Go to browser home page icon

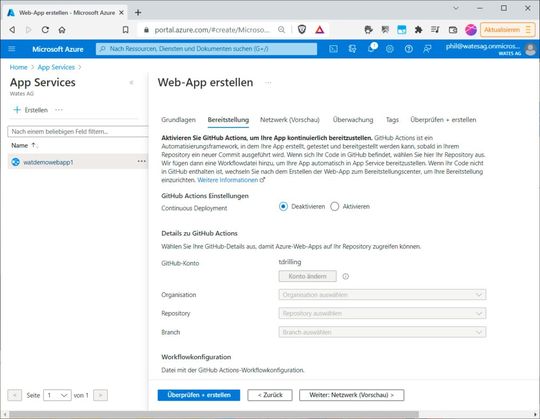[x=62, y=30]
